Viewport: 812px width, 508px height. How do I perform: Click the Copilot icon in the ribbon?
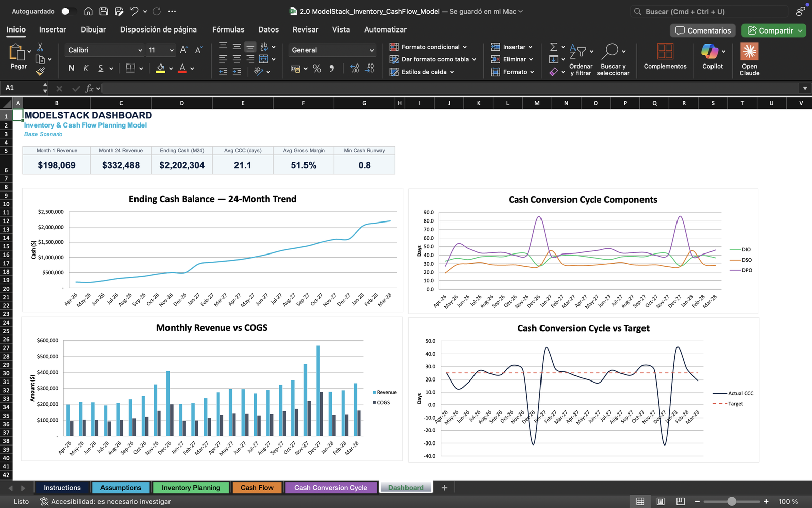tap(709, 52)
